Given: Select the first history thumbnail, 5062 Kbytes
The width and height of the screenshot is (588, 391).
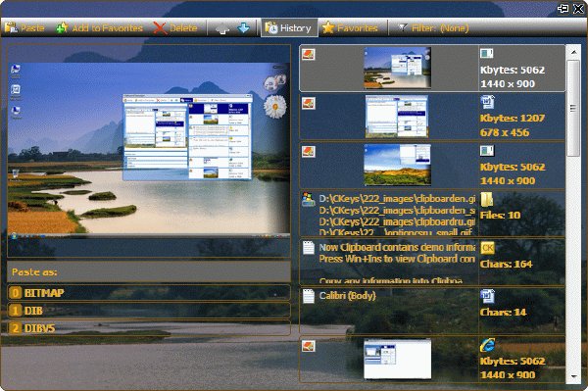Looking at the screenshot, I should coord(398,68).
